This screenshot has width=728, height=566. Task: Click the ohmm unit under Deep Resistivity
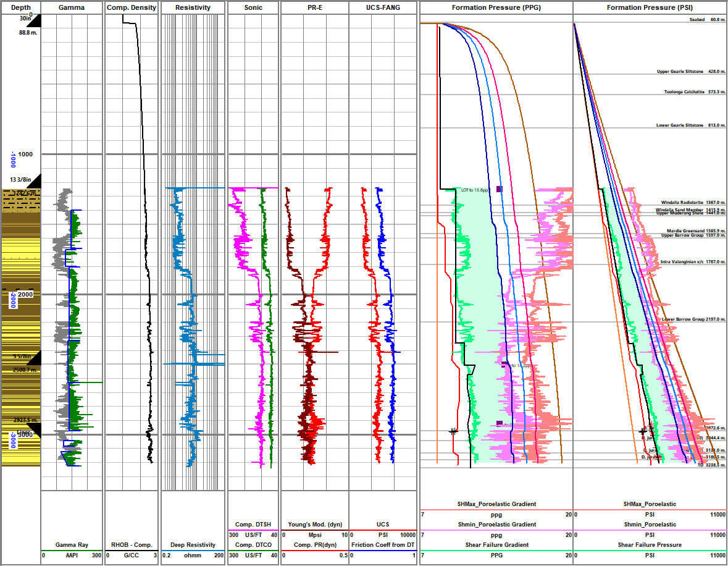point(192,555)
